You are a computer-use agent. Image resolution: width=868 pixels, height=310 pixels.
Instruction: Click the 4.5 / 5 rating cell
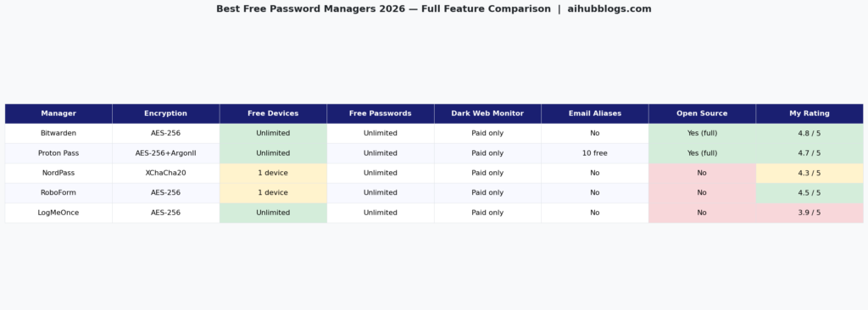810,193
